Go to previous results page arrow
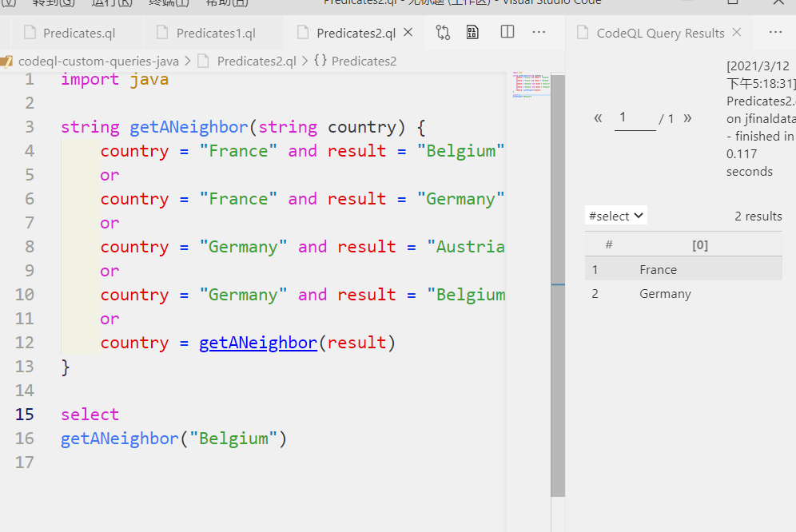 pos(598,118)
